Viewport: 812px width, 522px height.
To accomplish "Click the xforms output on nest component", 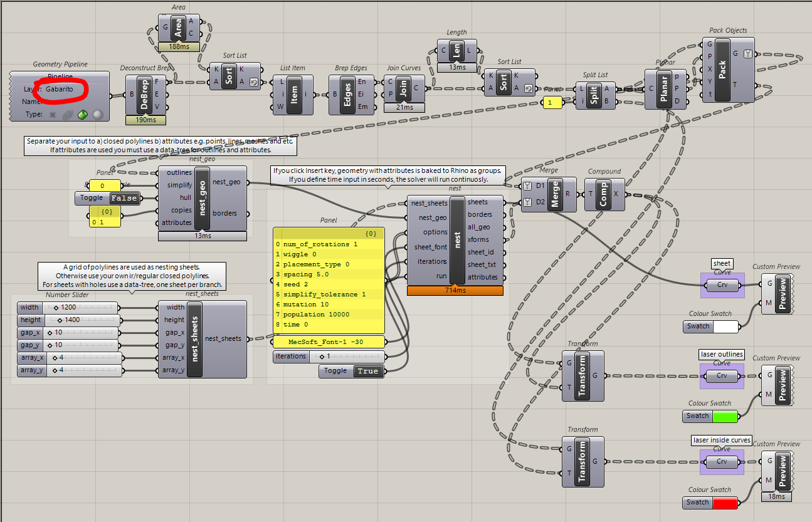I will click(x=478, y=239).
